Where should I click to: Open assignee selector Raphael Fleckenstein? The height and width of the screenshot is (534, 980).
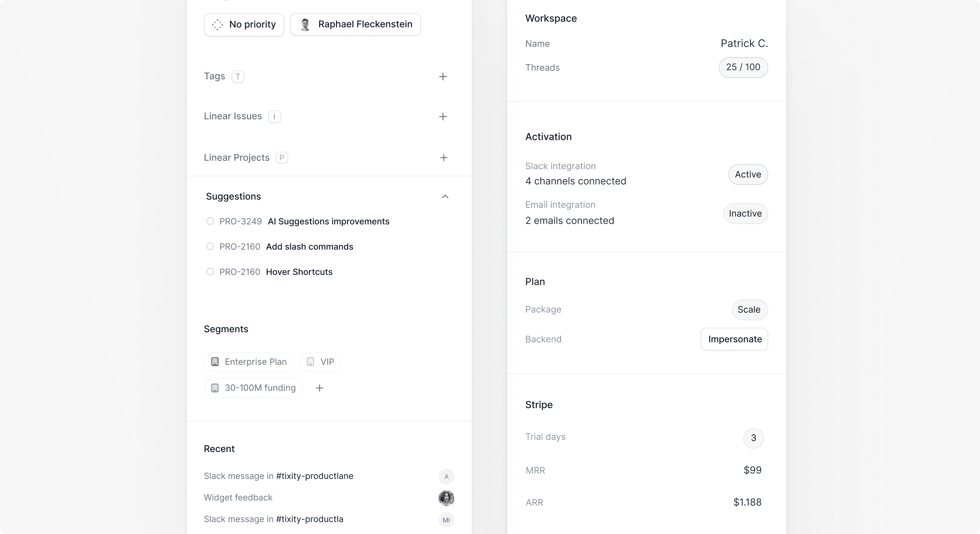(355, 25)
